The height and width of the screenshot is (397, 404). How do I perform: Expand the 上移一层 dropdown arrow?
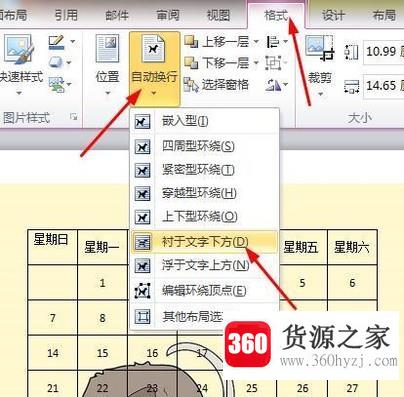(x=256, y=42)
